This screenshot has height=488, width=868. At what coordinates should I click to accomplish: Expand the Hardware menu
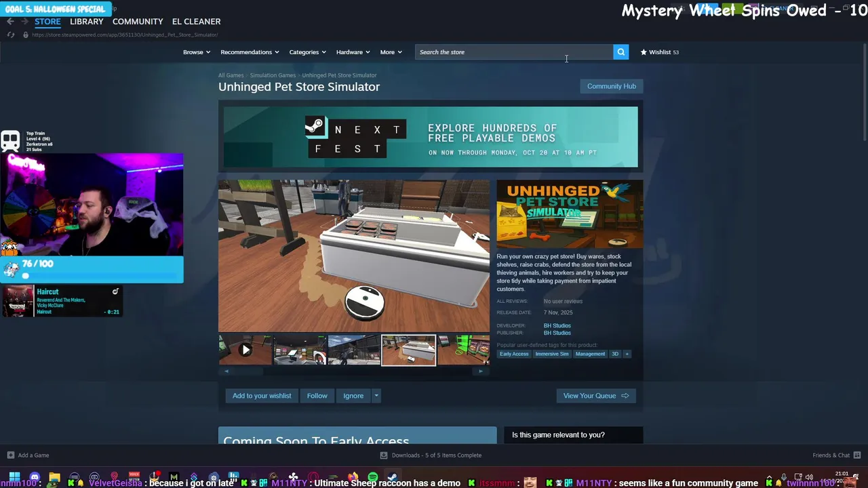point(353,52)
